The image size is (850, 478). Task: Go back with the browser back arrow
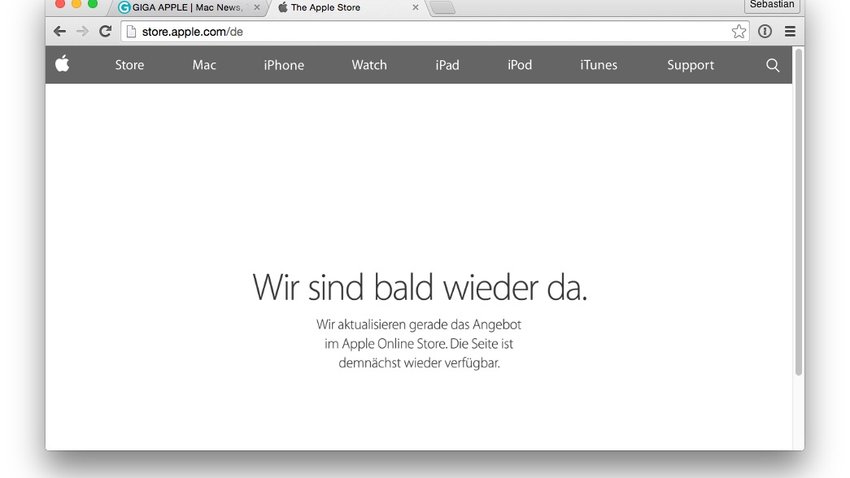tap(60, 31)
